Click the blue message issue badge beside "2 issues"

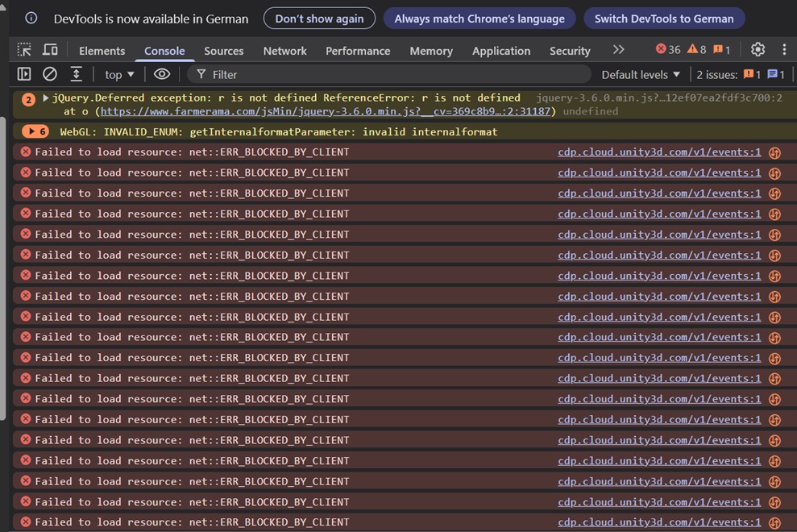[x=776, y=75]
